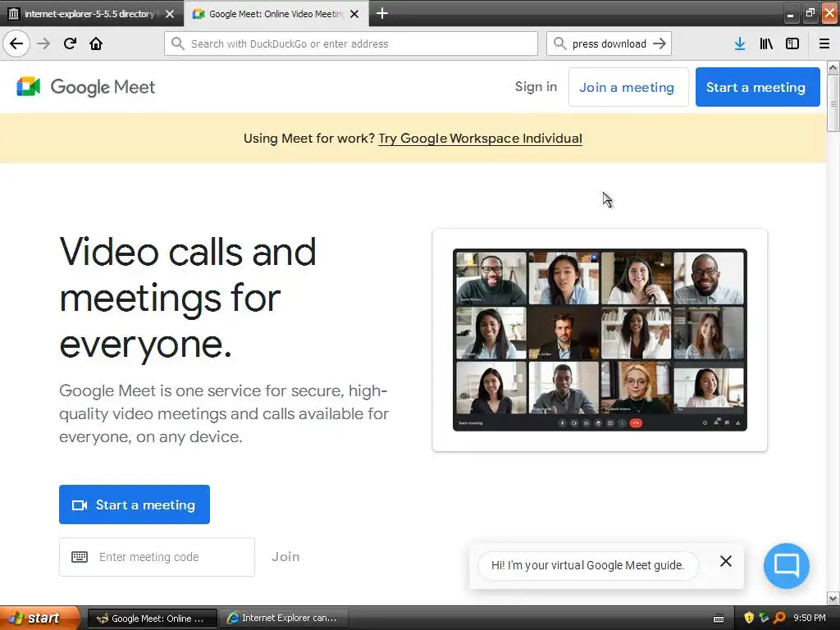Click the on-screen keyboard tray icon
Viewport: 840px width, 630px height.
[x=719, y=619]
